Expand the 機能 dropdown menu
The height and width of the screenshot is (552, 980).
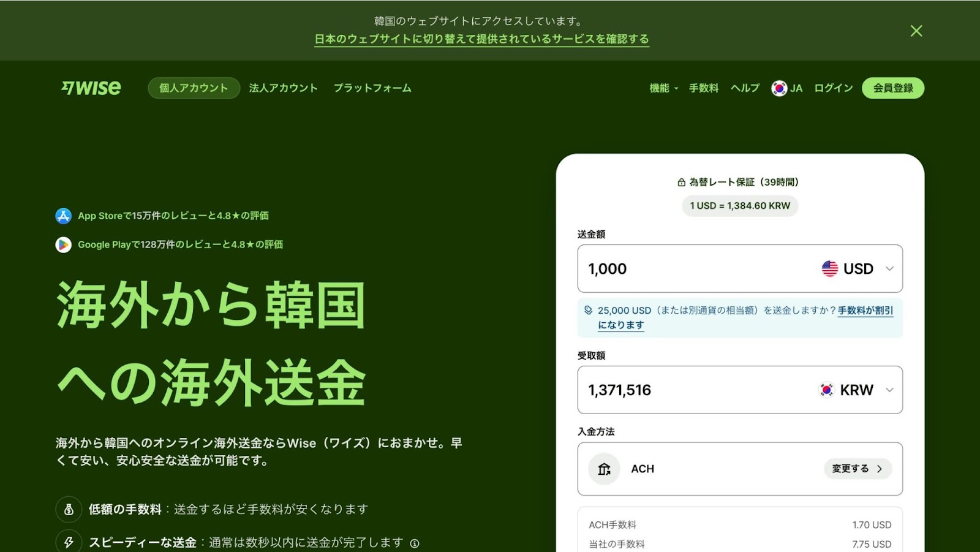coord(664,88)
